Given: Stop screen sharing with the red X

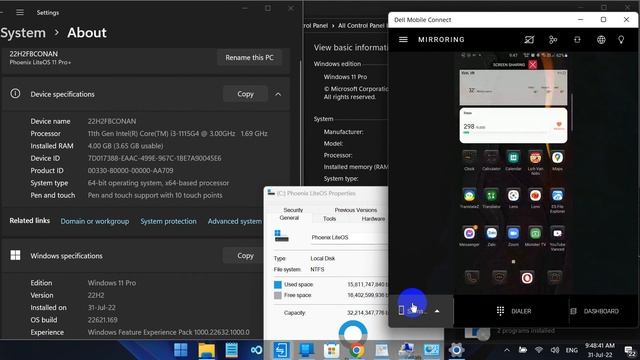Looking at the screenshot, I should click(x=532, y=64).
